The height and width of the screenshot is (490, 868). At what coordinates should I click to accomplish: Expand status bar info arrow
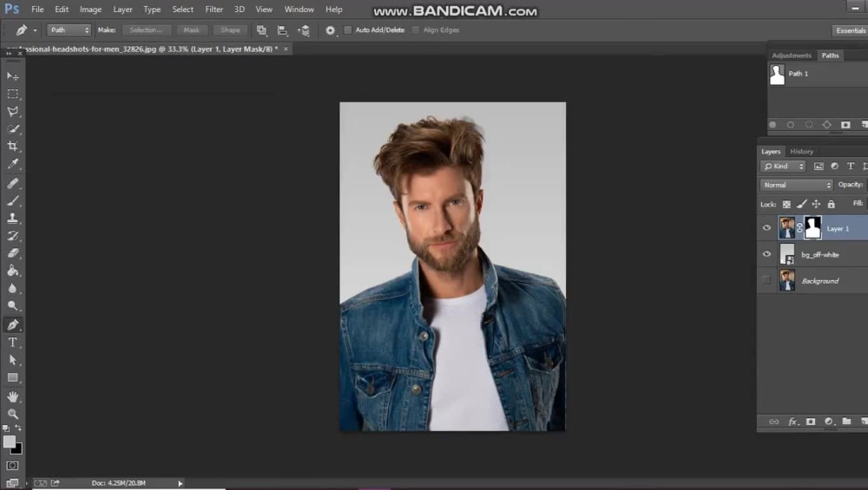click(x=180, y=483)
